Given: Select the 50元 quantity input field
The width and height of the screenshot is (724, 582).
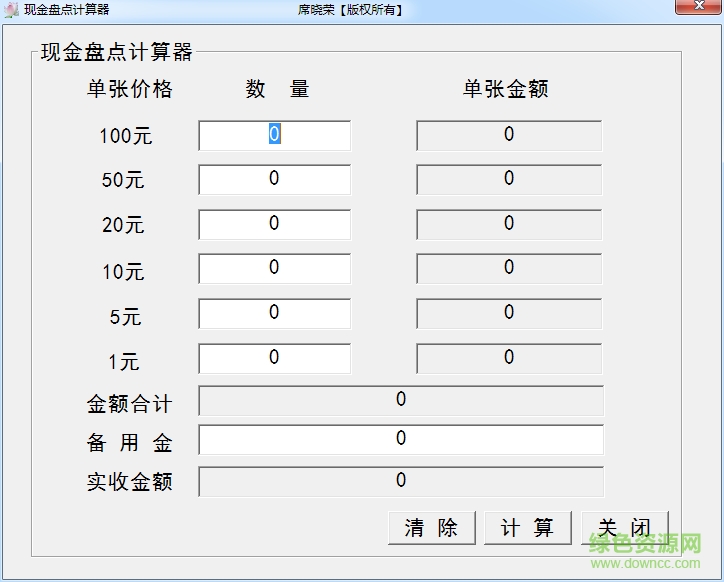Looking at the screenshot, I should [x=275, y=179].
